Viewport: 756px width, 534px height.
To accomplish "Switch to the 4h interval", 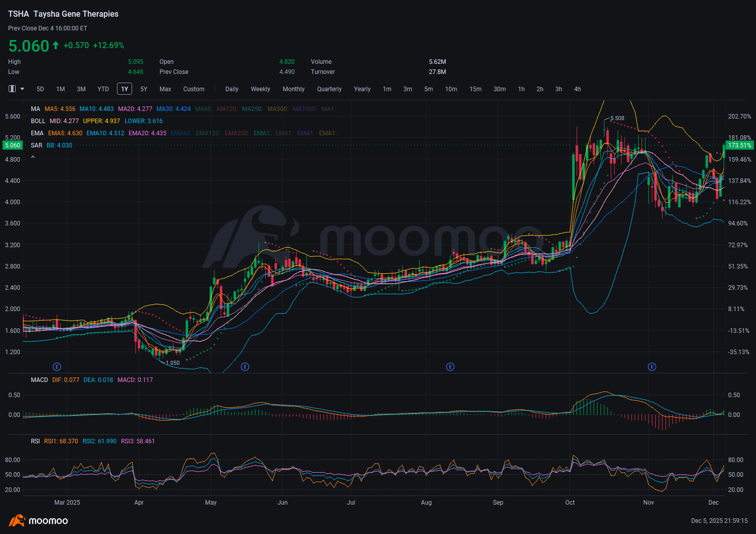I will pyautogui.click(x=578, y=89).
